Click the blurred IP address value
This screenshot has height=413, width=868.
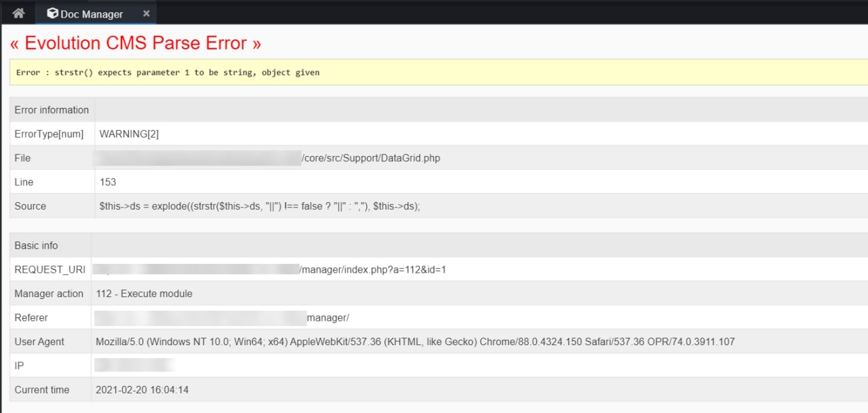[x=134, y=366]
